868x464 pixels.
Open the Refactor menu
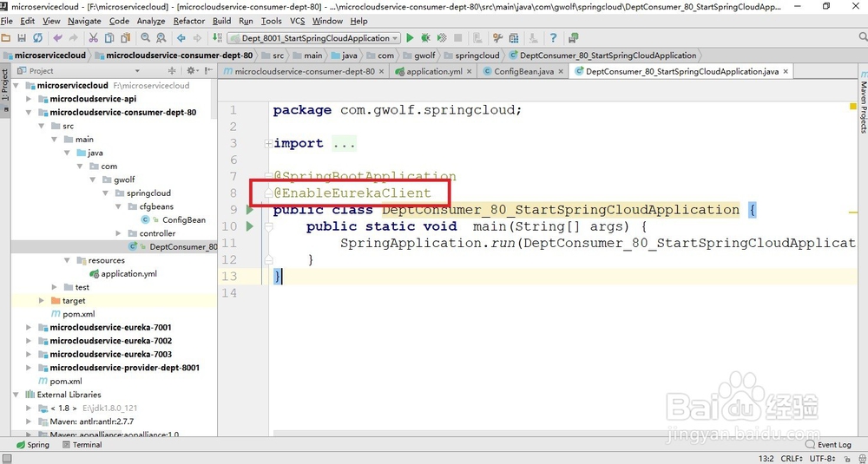pos(188,21)
